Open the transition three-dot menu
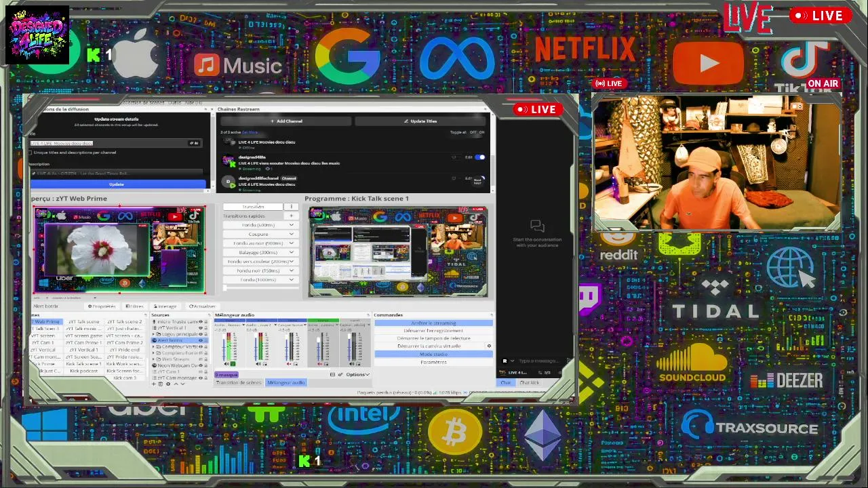 pos(292,207)
